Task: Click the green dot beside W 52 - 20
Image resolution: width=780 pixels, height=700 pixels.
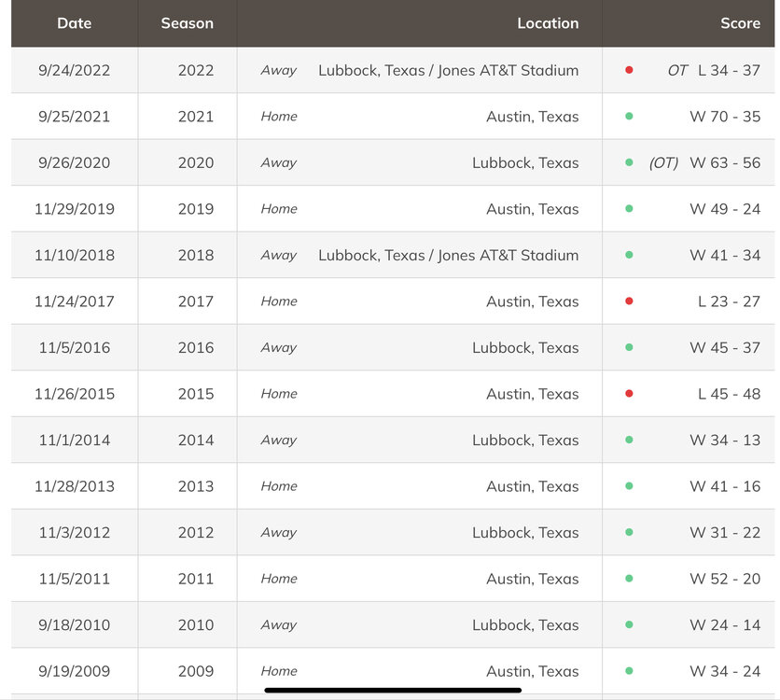Action: pos(629,579)
